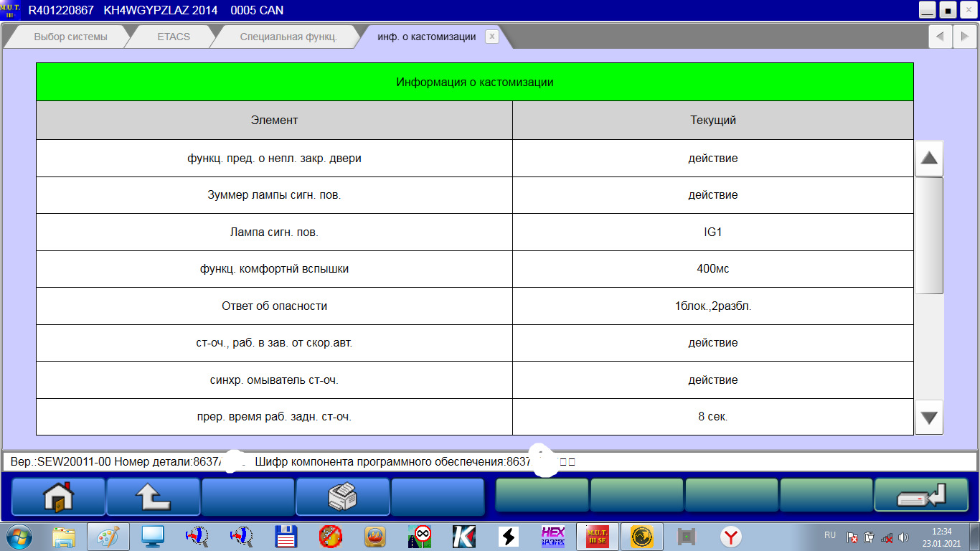Viewport: 980px width, 551px height.
Task: Click 'действие' value for Зуммер лампы row
Action: coord(713,195)
